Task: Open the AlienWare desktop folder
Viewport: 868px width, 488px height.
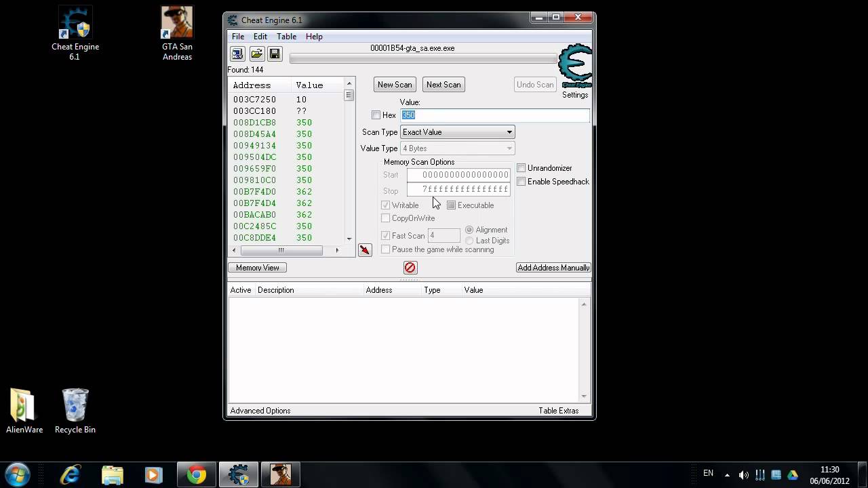Action: point(24,411)
